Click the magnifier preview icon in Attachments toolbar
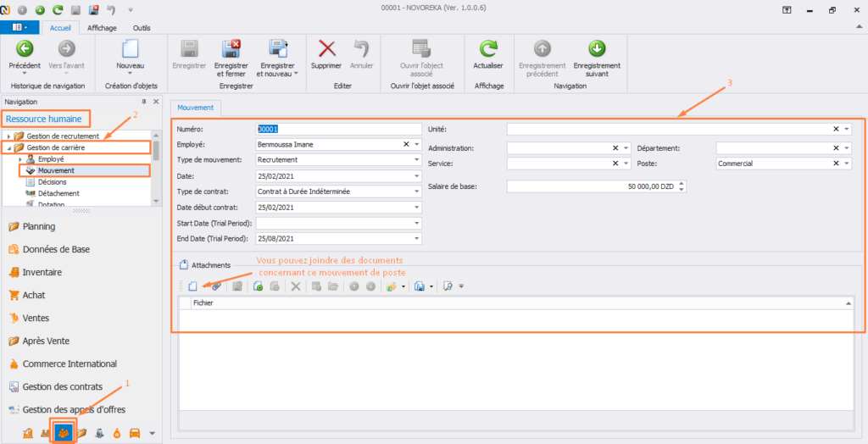The image size is (868, 444). (x=448, y=286)
